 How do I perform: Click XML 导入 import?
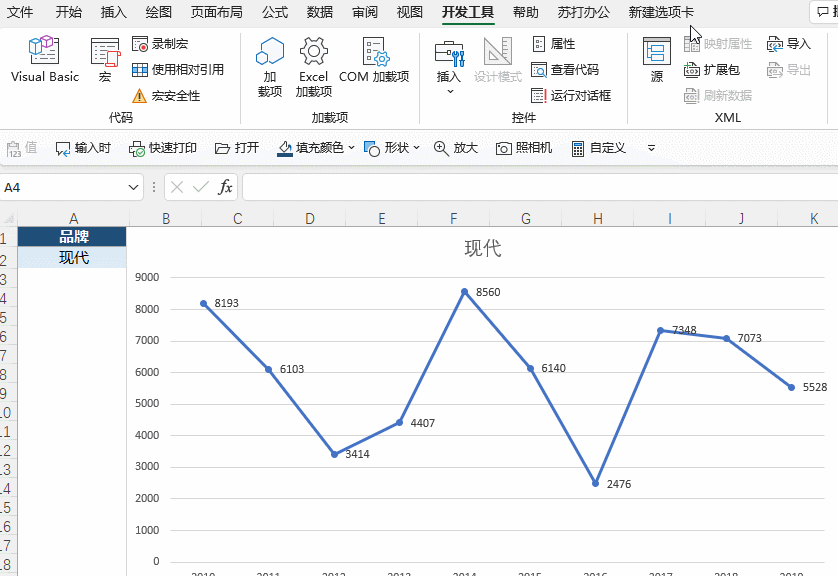click(789, 44)
